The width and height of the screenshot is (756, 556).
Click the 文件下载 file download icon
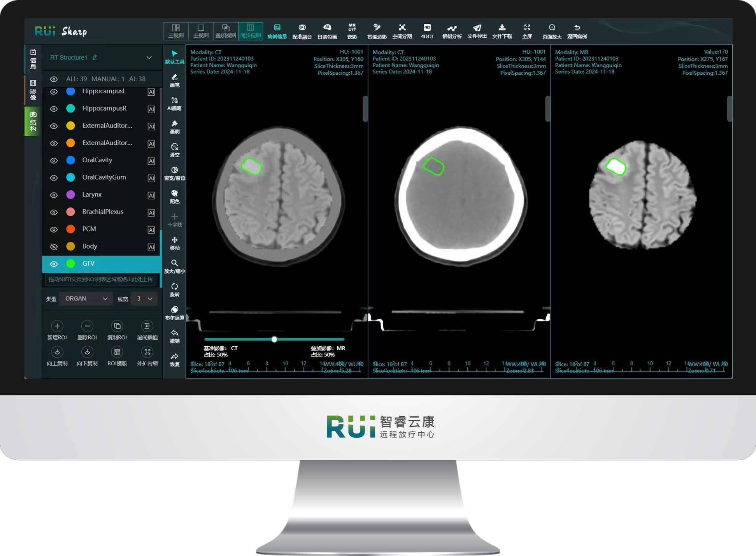502,31
